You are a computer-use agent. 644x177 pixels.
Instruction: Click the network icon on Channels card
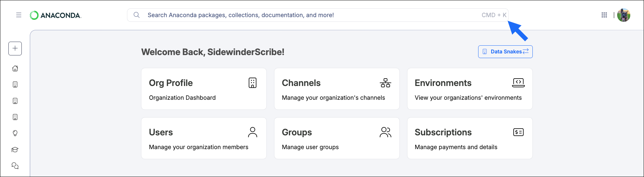click(385, 83)
